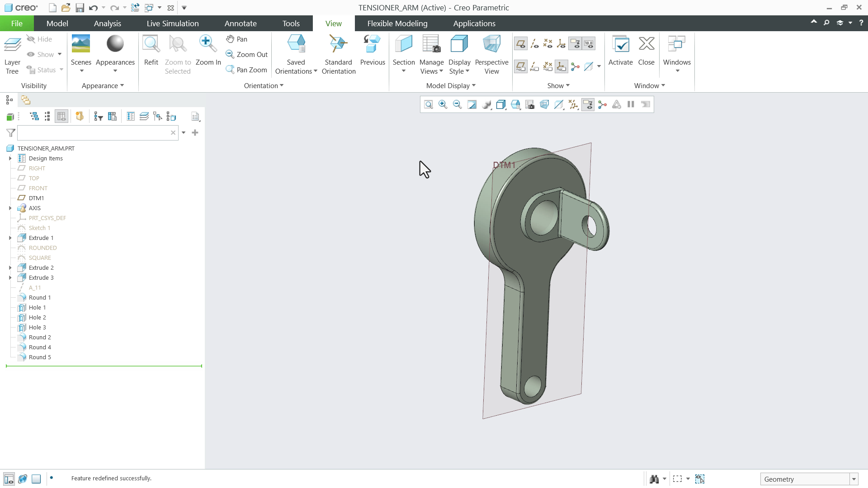This screenshot has width=868, height=488.
Task: Click Refit to fit the model
Action: tap(151, 50)
